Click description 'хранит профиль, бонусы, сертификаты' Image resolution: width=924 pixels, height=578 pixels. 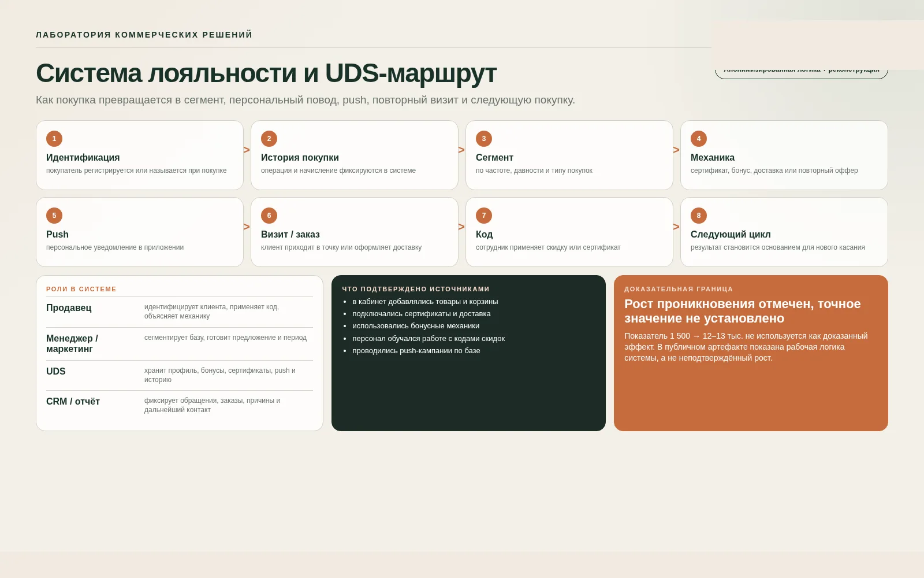click(x=220, y=375)
